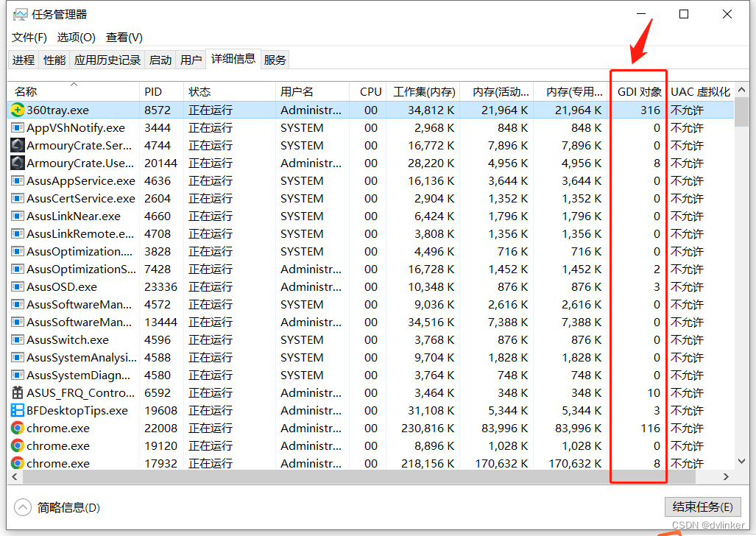Click the AsusLinkRemote.e... icon
This screenshot has height=536, width=756.
coord(18,233)
